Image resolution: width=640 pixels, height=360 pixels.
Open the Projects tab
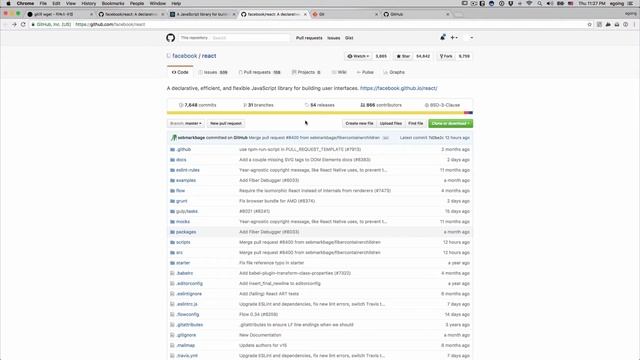point(306,72)
